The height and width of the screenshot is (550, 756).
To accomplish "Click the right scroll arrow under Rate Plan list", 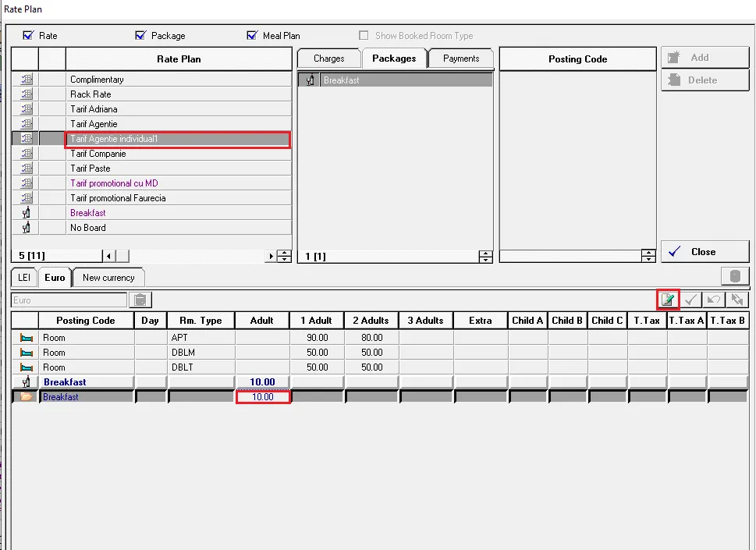I will click(271, 256).
